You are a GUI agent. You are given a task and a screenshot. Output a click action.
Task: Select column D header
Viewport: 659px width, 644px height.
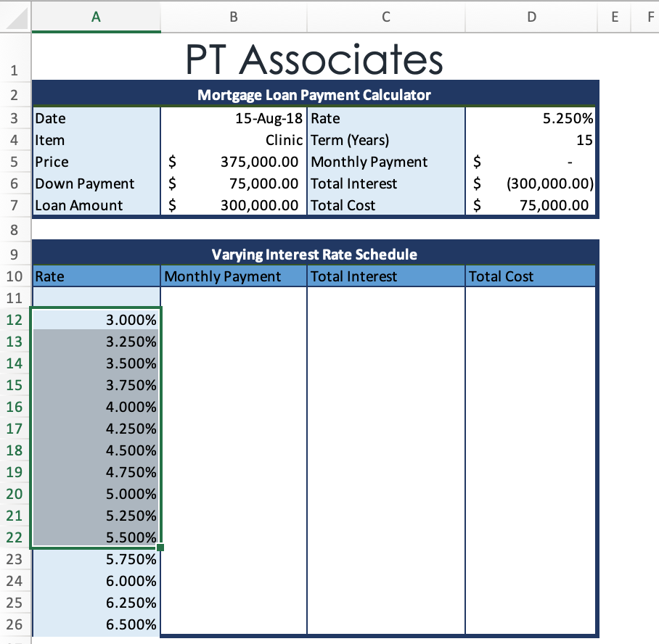pos(531,16)
